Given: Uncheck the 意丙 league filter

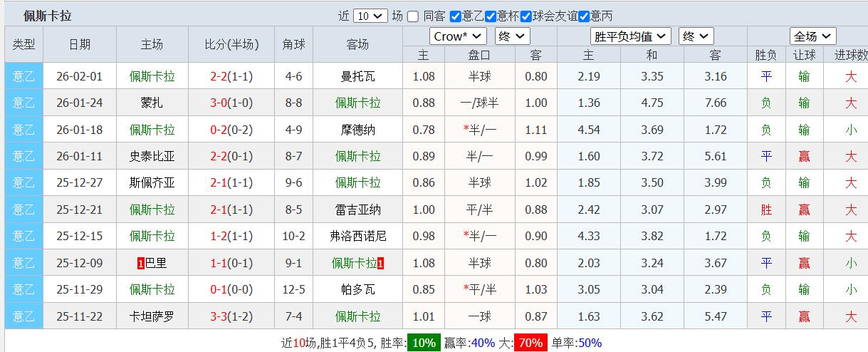Looking at the screenshot, I should (583, 16).
